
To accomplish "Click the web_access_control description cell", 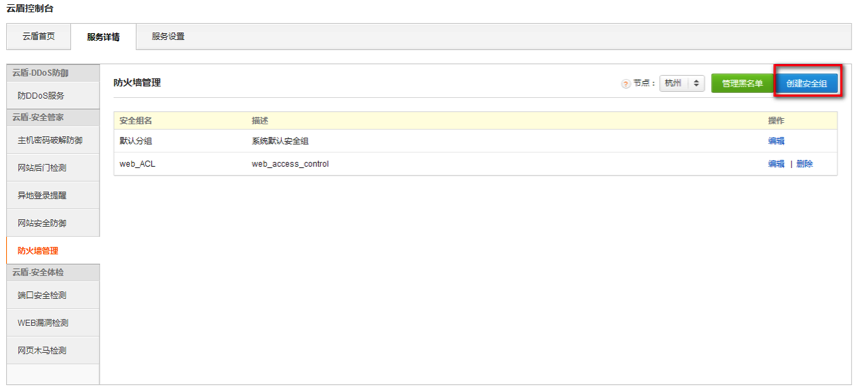I will click(290, 163).
